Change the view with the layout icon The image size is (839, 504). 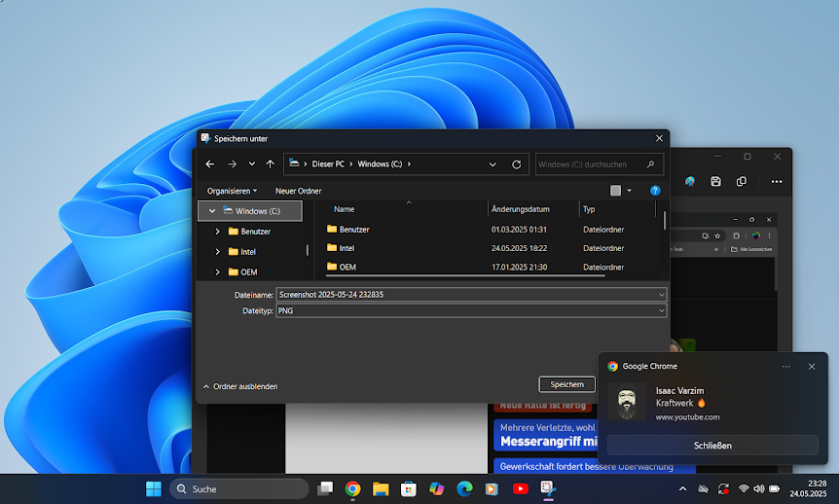(x=615, y=191)
